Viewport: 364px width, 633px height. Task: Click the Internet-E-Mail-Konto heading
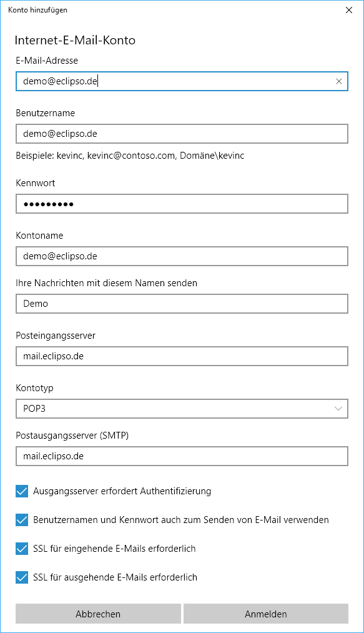(75, 41)
